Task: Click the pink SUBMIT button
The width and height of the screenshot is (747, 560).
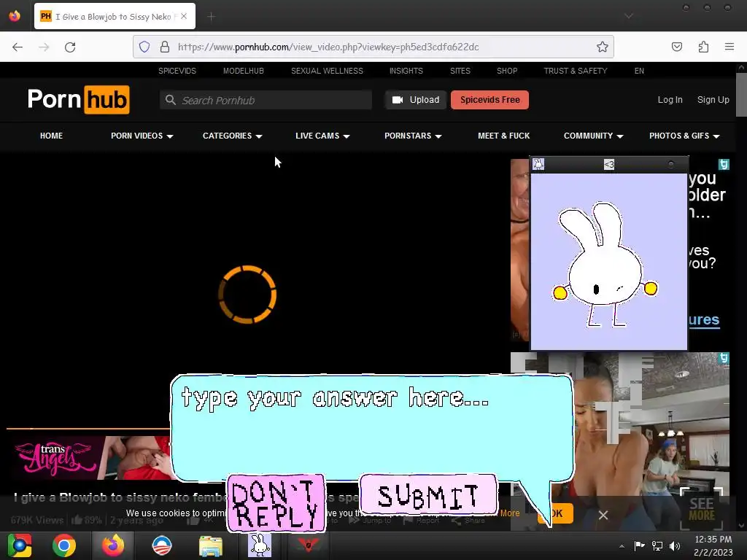Action: click(x=428, y=494)
